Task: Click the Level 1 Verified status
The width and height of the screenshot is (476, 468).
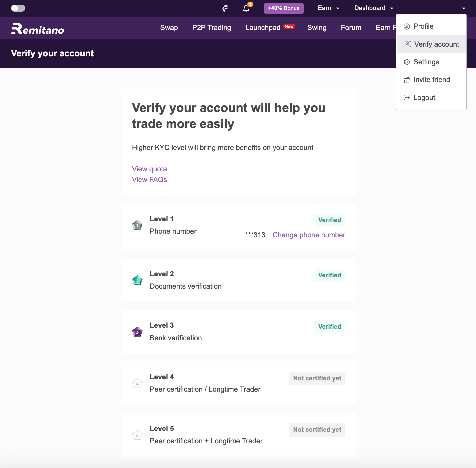Action: 330,220
